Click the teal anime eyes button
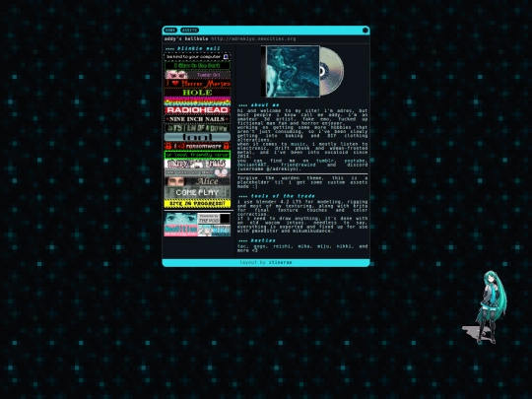 (x=181, y=218)
